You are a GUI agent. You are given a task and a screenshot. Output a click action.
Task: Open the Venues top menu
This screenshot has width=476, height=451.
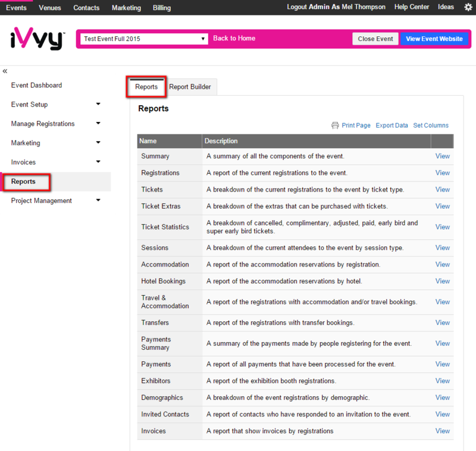point(50,8)
